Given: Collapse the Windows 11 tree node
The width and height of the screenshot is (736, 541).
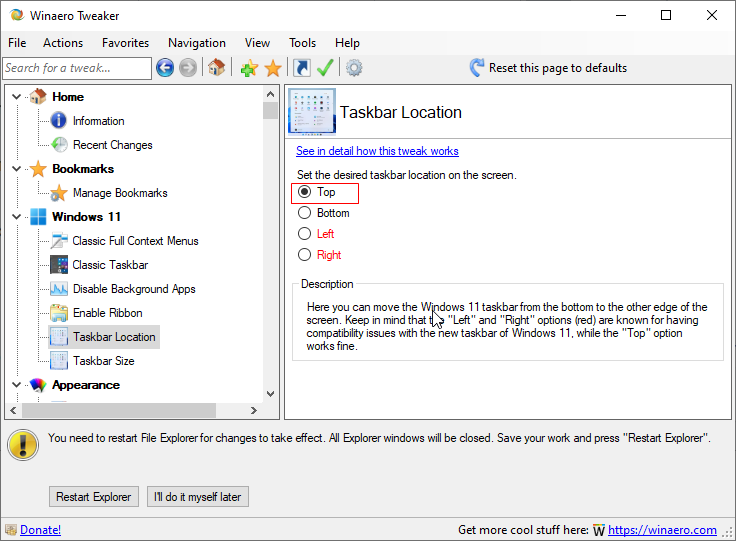Looking at the screenshot, I should pos(16,217).
